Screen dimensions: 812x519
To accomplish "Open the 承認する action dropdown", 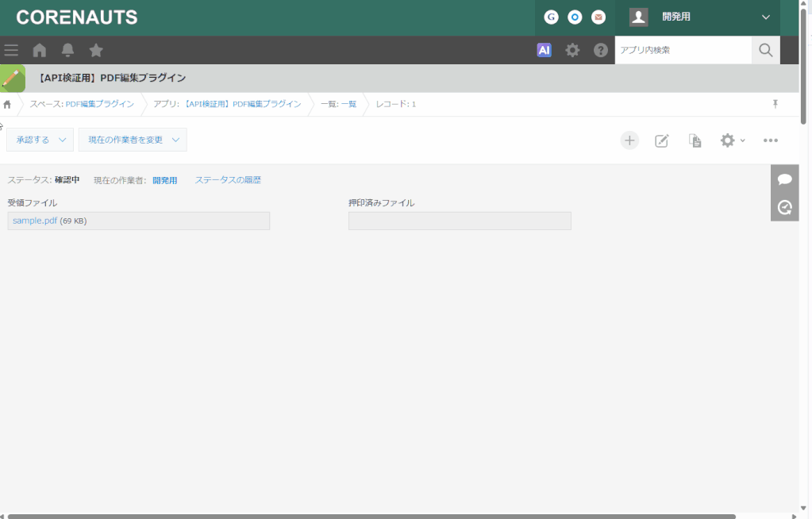I will (40, 140).
